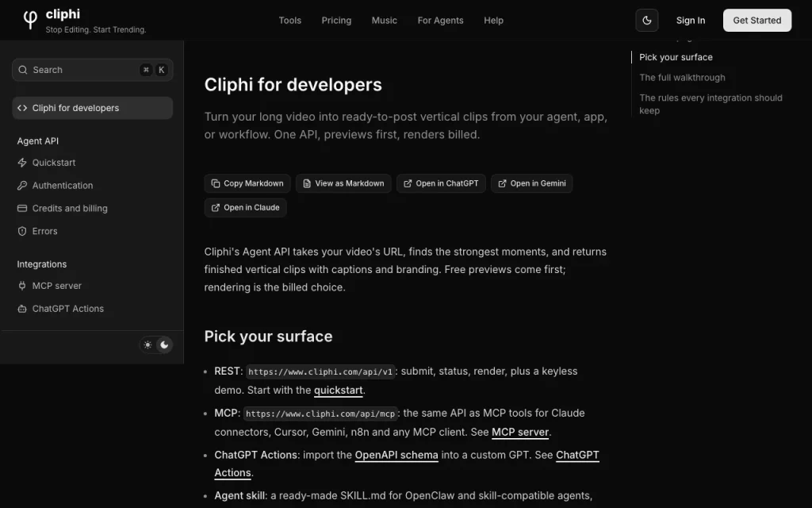Open the Music nav item
This screenshot has height=508, width=812.
coord(385,20)
